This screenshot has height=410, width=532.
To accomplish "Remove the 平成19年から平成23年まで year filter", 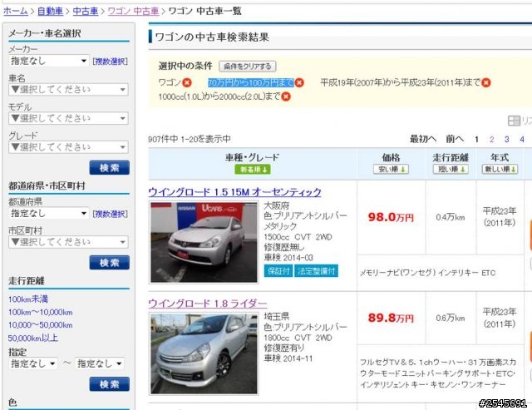I will (486, 83).
